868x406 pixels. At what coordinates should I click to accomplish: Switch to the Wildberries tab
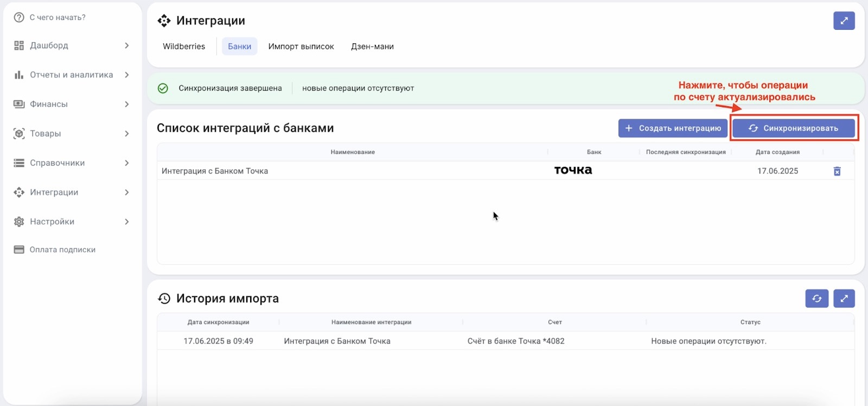(x=184, y=47)
